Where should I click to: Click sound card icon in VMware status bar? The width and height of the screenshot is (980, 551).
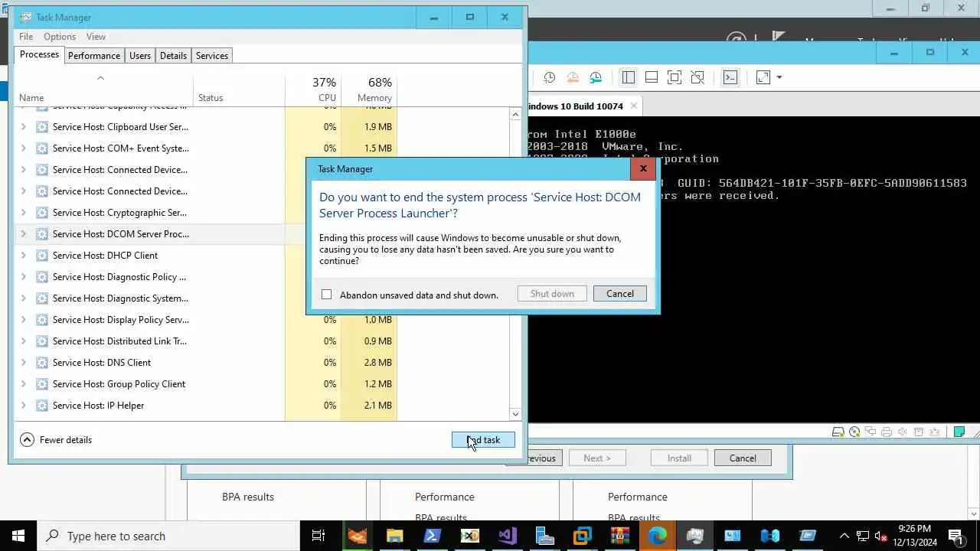pos(903,432)
